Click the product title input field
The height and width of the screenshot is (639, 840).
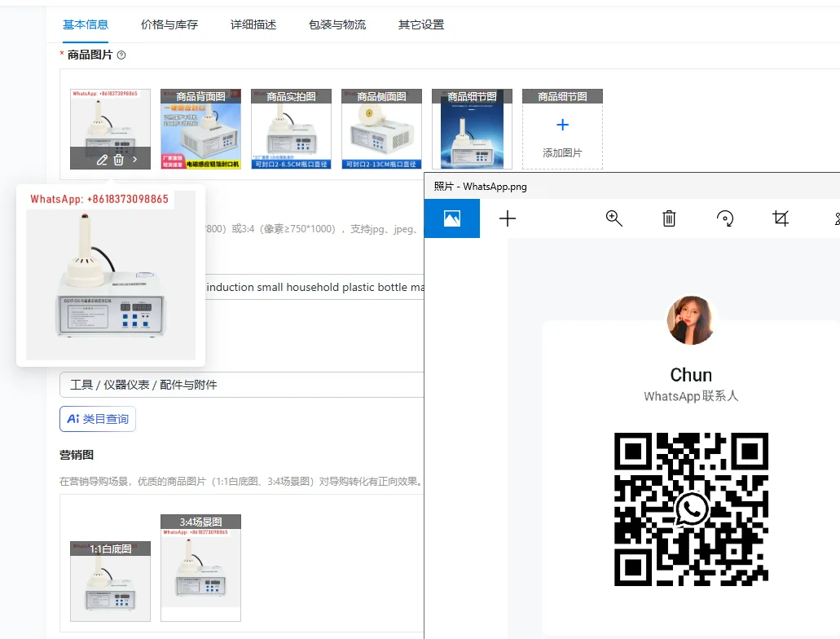314,288
